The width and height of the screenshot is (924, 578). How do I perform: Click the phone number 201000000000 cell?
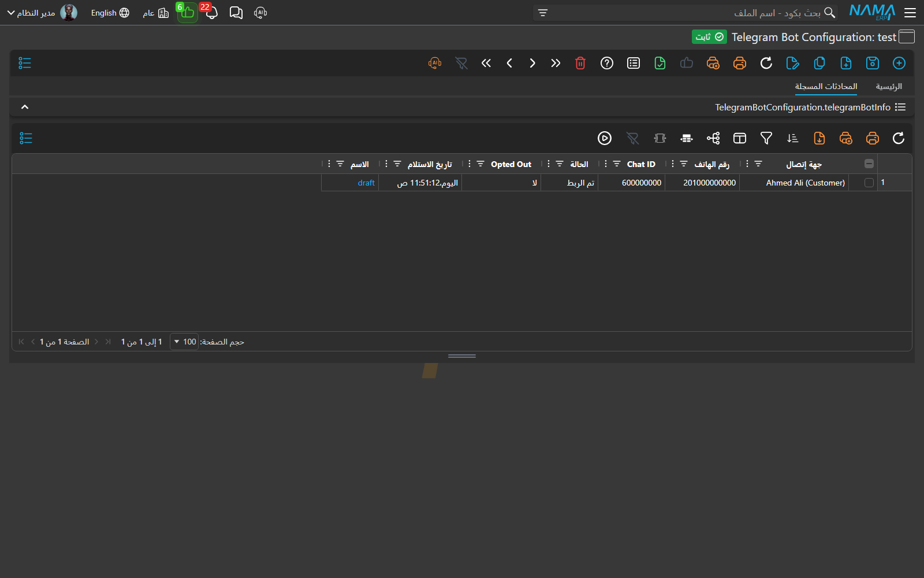702,183
